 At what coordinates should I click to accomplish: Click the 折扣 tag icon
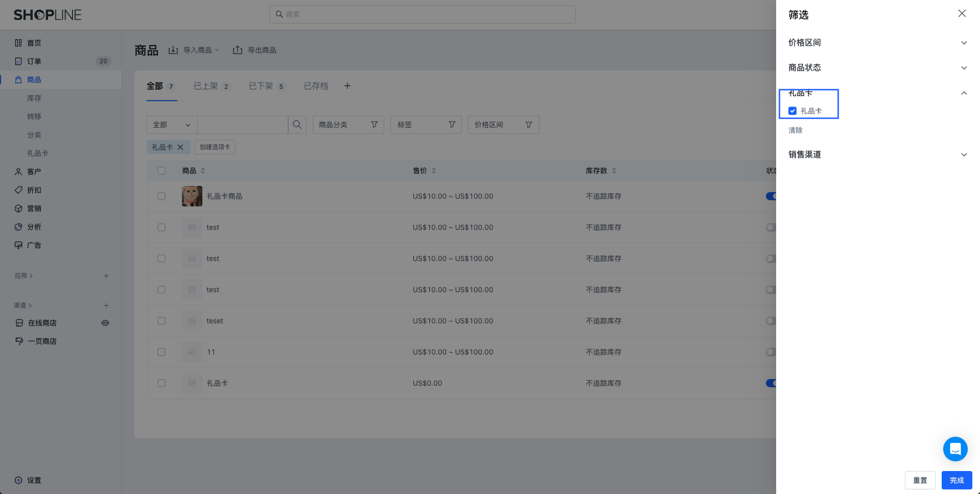[x=18, y=190]
